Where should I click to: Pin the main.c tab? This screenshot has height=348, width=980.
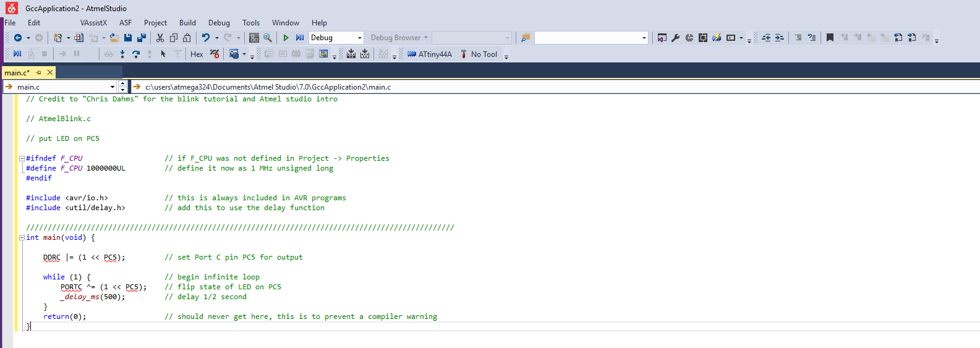pyautogui.click(x=38, y=72)
